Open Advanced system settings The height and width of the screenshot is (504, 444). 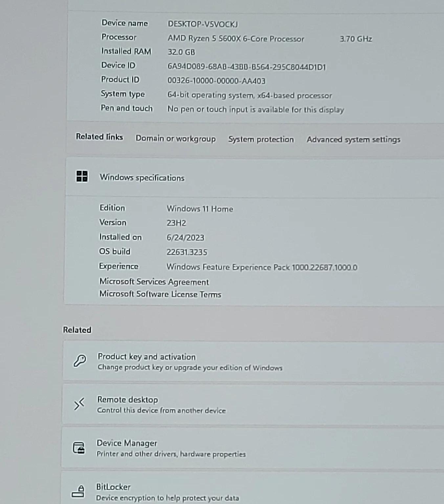click(x=353, y=139)
